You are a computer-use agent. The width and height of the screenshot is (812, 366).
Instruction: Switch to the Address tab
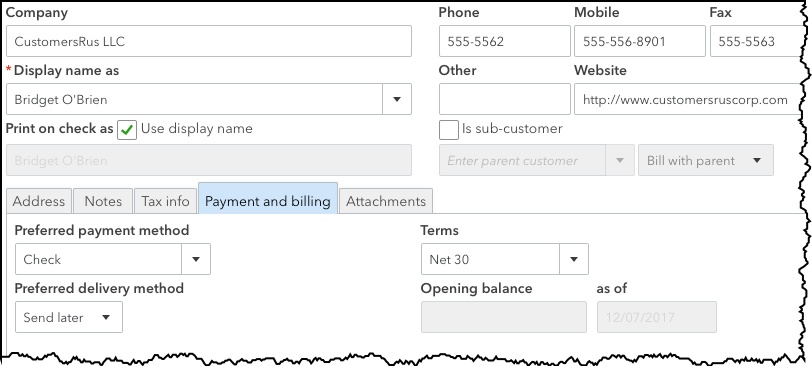click(39, 201)
